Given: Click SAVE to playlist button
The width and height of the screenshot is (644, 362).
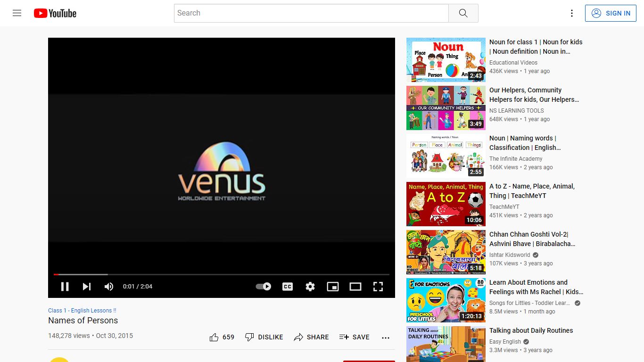Looking at the screenshot, I should coord(354,337).
